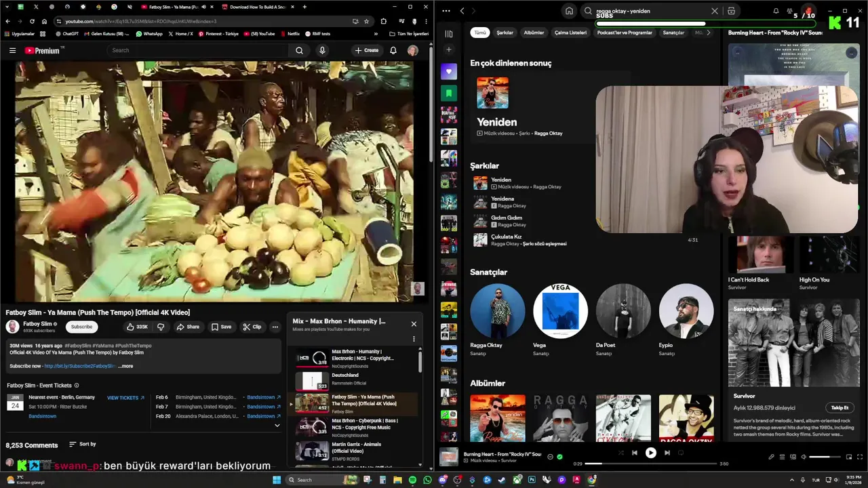
Task: Select the Podcast'ler ve Programlar filter
Action: click(x=625, y=33)
